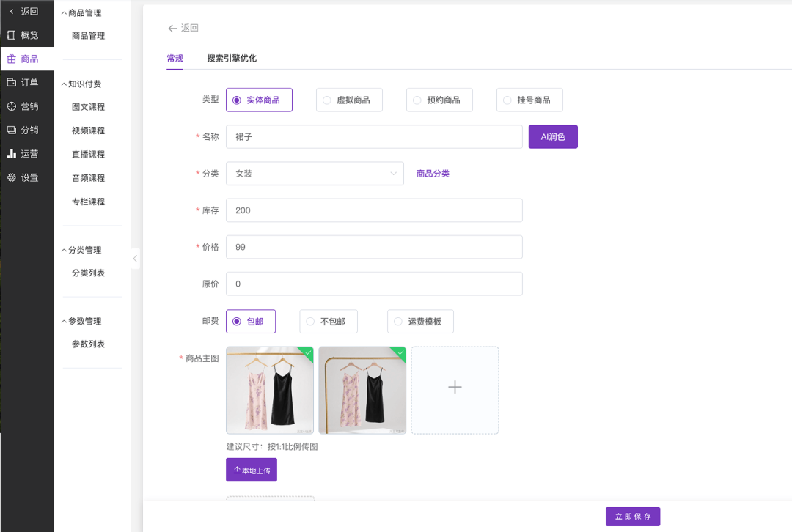
Task: Open Settings (设置) gear icon
Action: click(12, 177)
